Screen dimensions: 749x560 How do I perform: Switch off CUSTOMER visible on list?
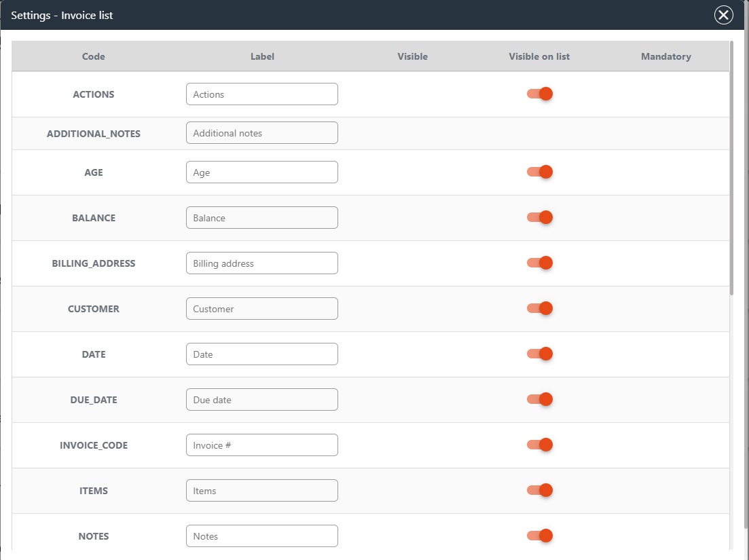540,308
